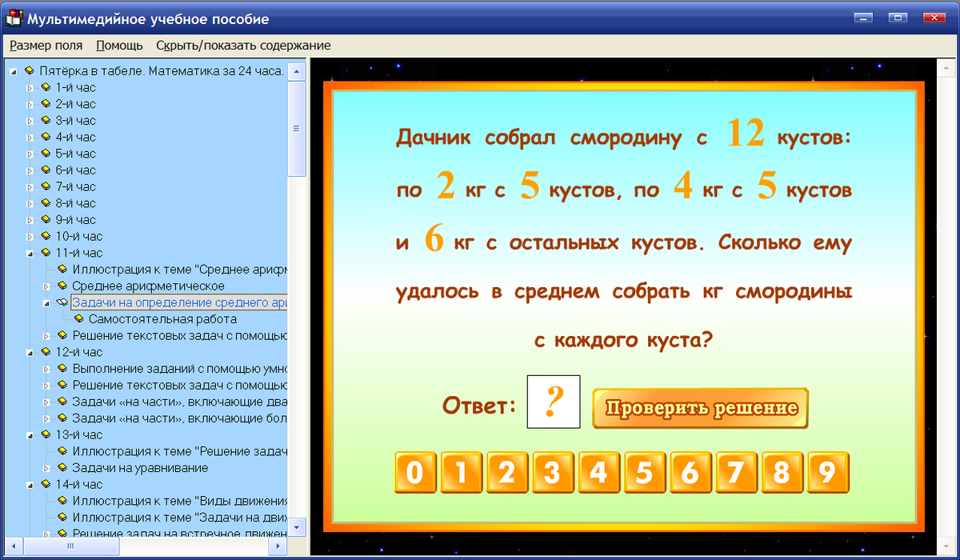Screen dimensions: 960x560
Task: Click digit button 8
Action: pos(782,473)
